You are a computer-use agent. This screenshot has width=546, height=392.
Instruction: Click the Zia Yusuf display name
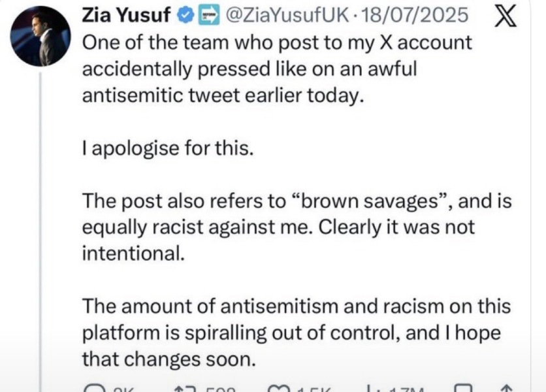click(x=126, y=15)
